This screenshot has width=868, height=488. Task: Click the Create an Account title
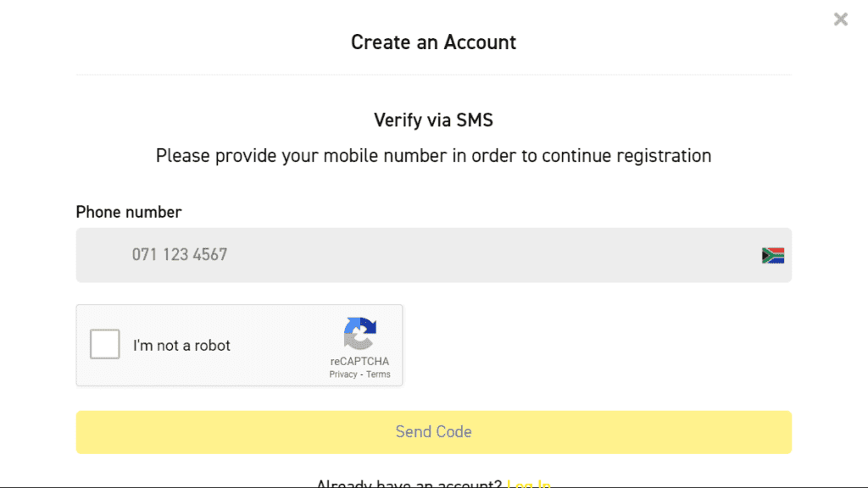pos(433,42)
